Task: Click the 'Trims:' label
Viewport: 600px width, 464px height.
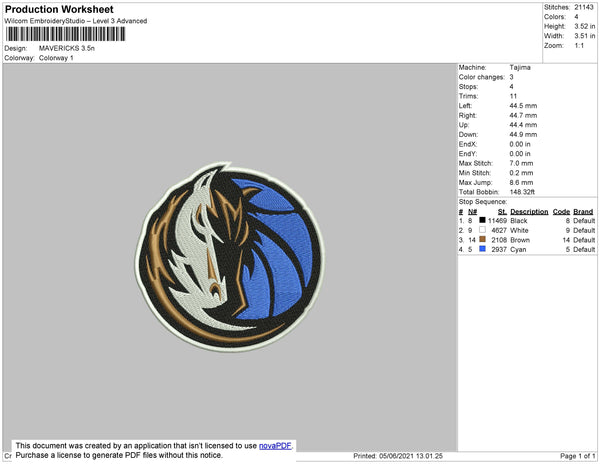Action: (x=468, y=96)
